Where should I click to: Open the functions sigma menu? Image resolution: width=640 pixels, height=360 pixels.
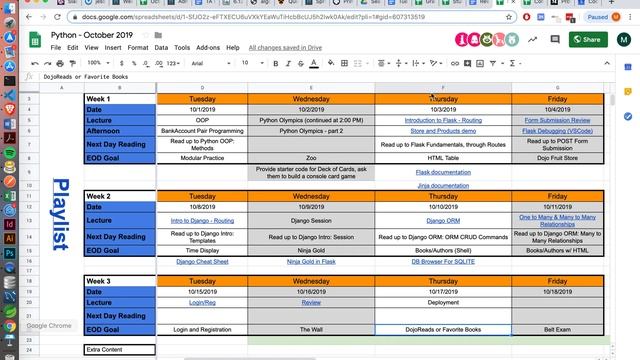coord(512,63)
